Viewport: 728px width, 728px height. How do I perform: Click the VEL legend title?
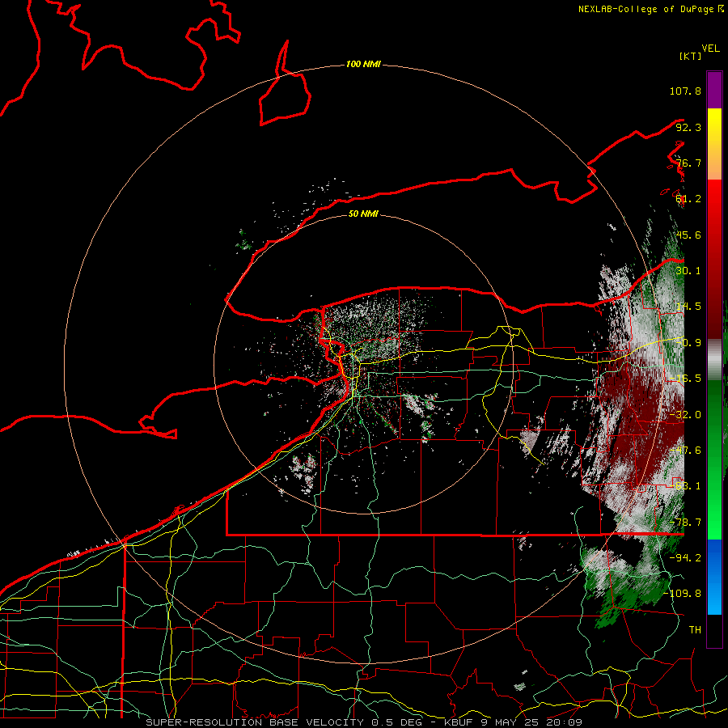coord(710,49)
